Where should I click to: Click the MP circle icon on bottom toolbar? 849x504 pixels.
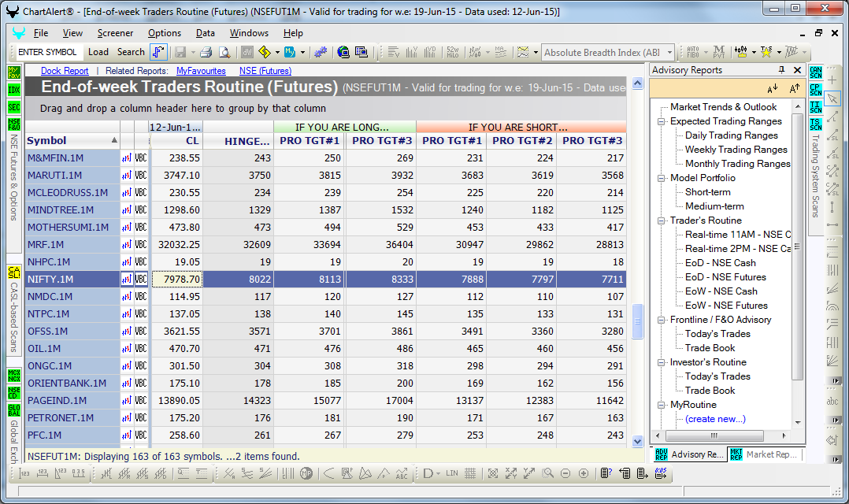click(306, 474)
